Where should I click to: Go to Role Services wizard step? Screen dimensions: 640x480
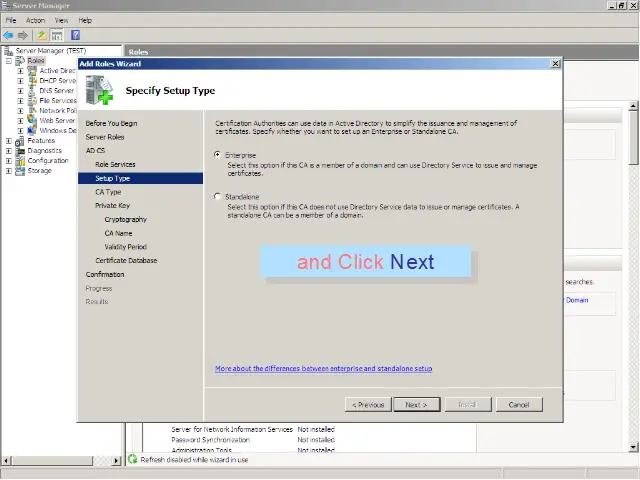coord(115,164)
